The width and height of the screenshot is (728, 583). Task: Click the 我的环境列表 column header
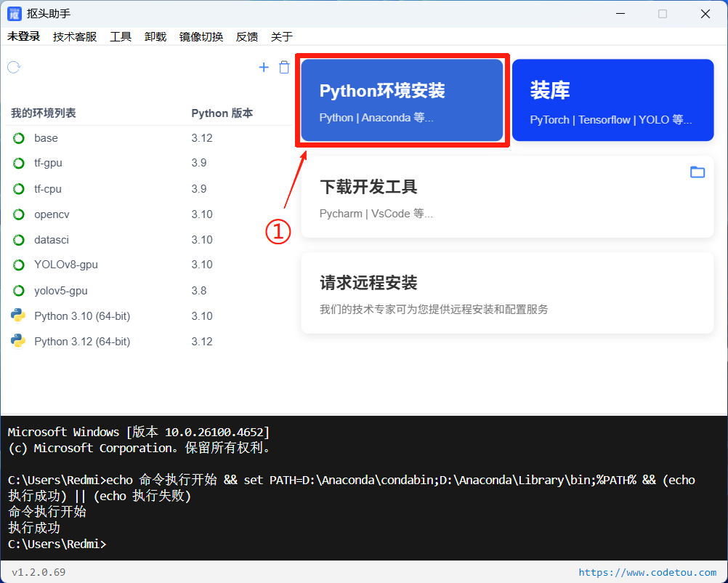click(43, 113)
